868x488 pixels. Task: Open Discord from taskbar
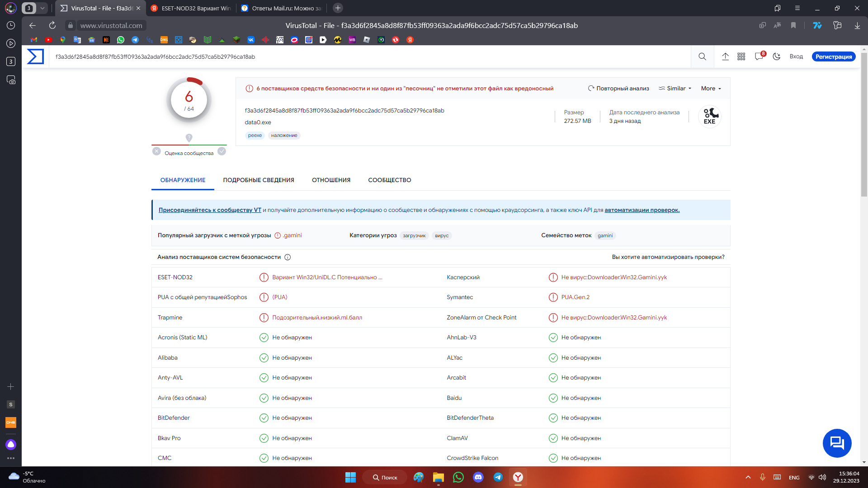478,477
